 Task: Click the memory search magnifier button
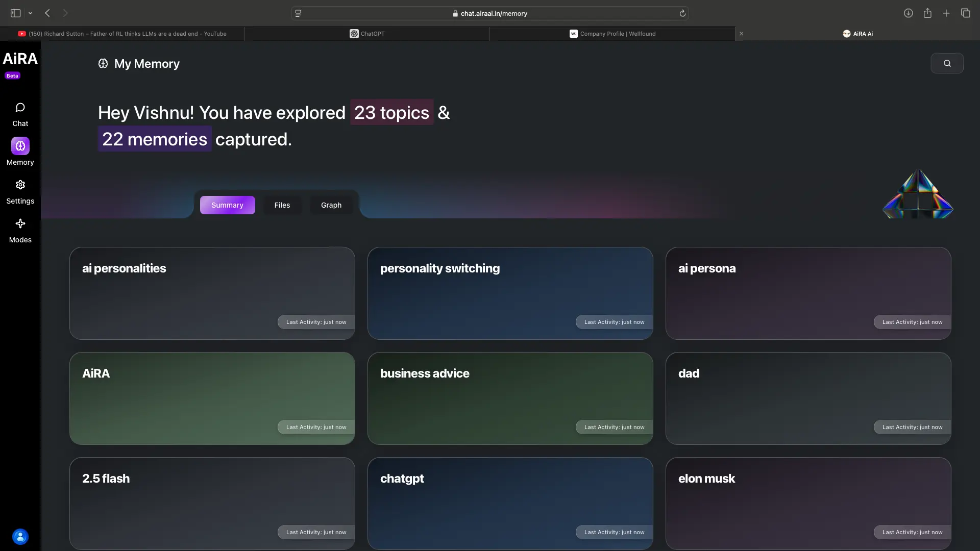point(947,63)
